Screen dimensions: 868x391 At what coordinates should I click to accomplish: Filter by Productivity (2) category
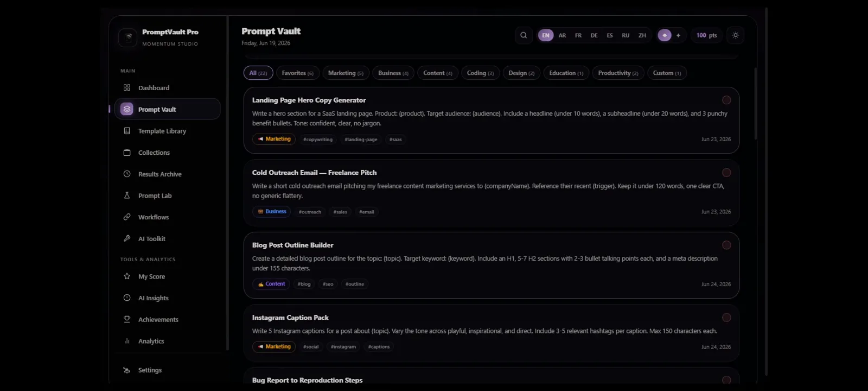click(x=618, y=73)
